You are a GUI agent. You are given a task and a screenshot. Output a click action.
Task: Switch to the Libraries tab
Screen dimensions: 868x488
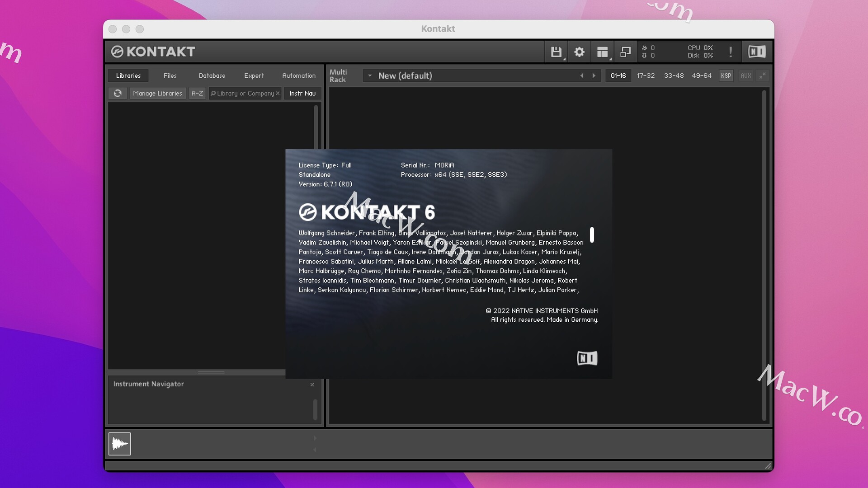(x=128, y=75)
